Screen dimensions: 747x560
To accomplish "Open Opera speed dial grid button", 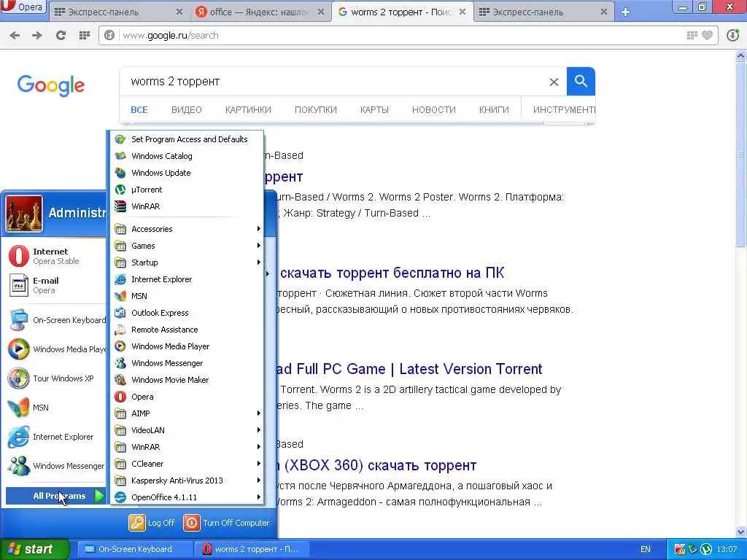I will coord(85,35).
